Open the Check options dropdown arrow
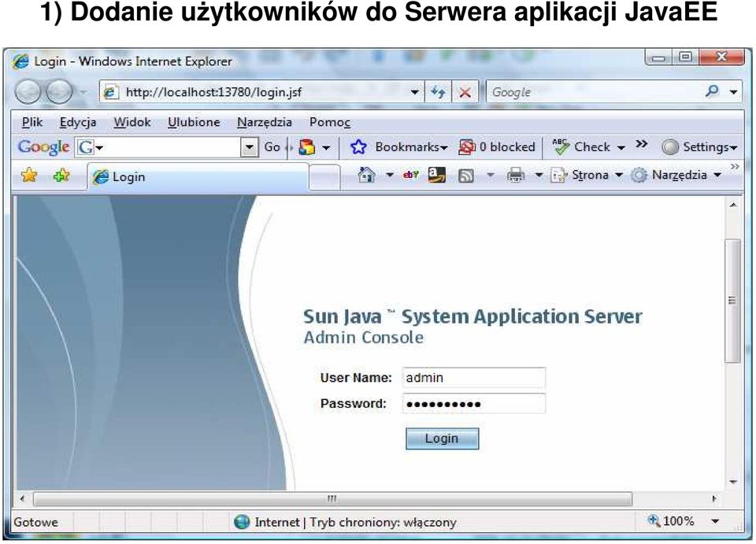Image resolution: width=756 pixels, height=544 pixels. click(x=621, y=148)
